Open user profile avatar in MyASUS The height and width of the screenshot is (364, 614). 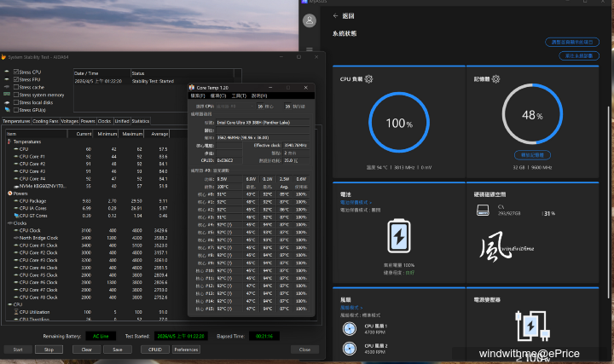tap(310, 20)
